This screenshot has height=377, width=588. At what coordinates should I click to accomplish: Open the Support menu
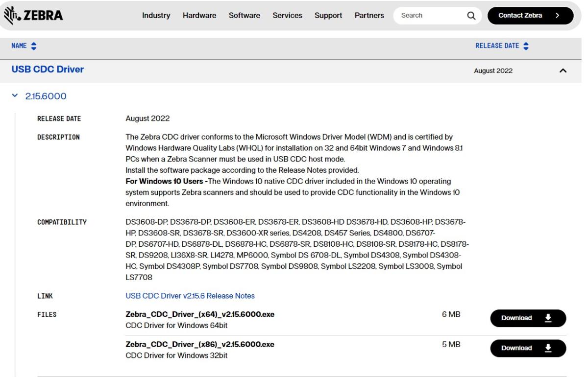click(x=328, y=16)
